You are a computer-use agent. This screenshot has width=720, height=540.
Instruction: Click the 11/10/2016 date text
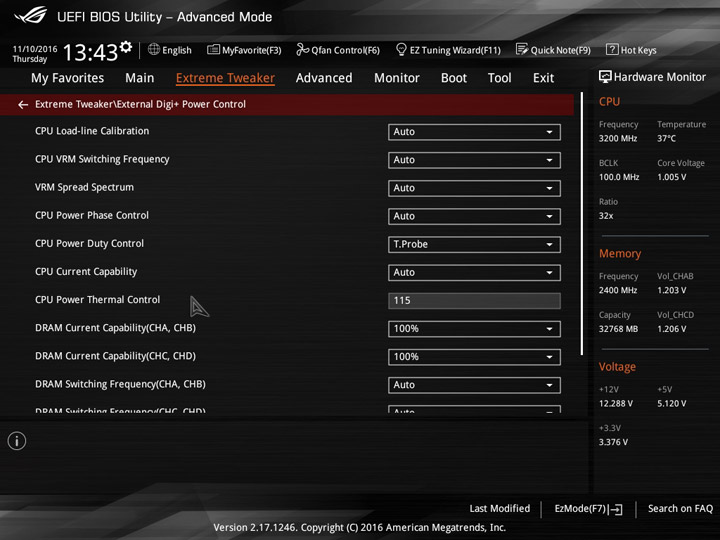35,49
